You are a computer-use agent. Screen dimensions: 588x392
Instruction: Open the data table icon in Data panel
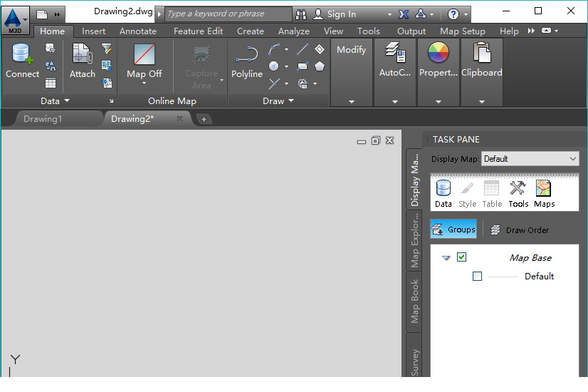(51, 83)
